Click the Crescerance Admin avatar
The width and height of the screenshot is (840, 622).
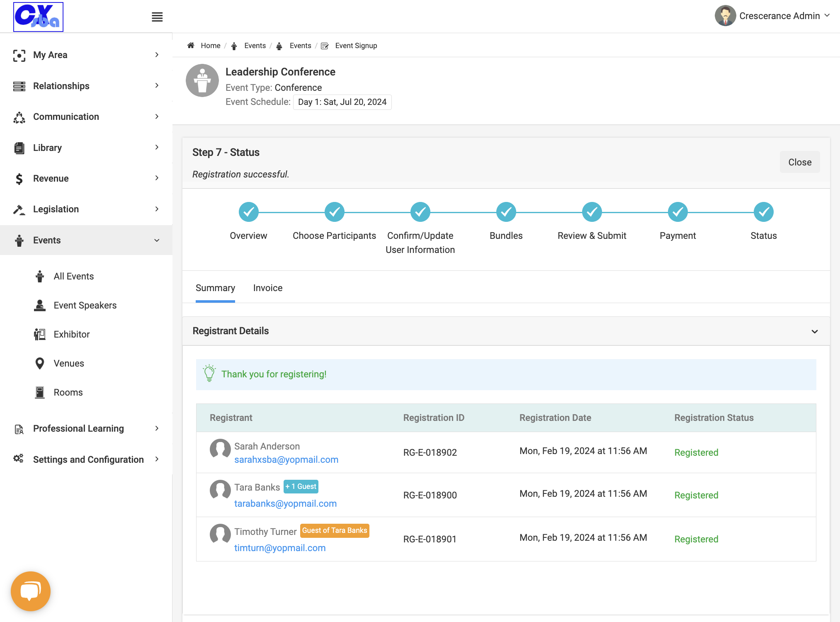tap(725, 16)
